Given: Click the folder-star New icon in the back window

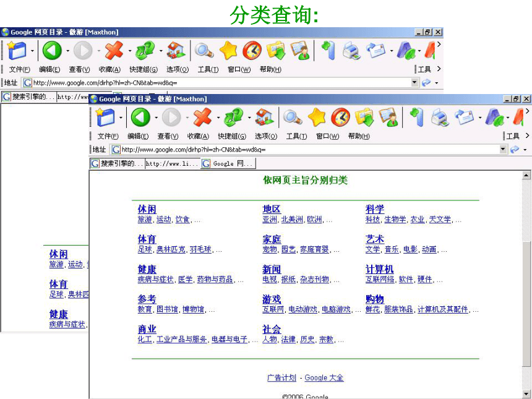Looking at the screenshot, I should 17,51.
